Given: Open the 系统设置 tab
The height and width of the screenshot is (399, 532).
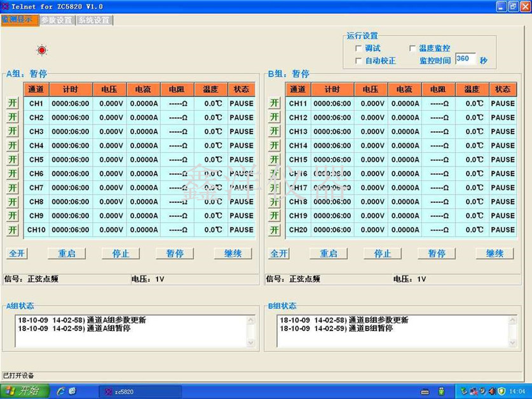Looking at the screenshot, I should click(94, 20).
